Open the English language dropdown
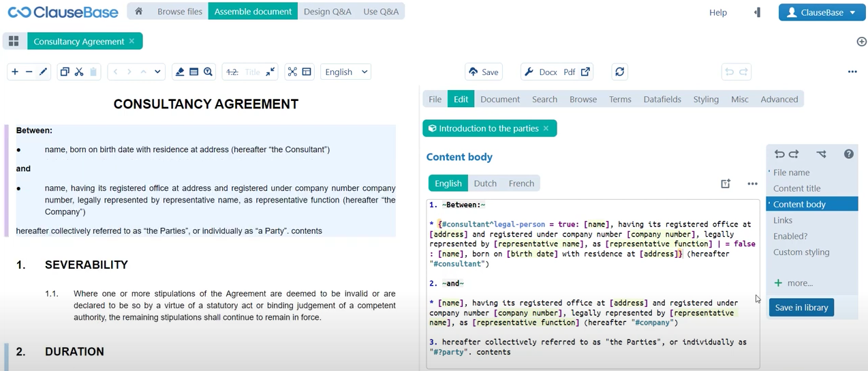 tap(346, 72)
